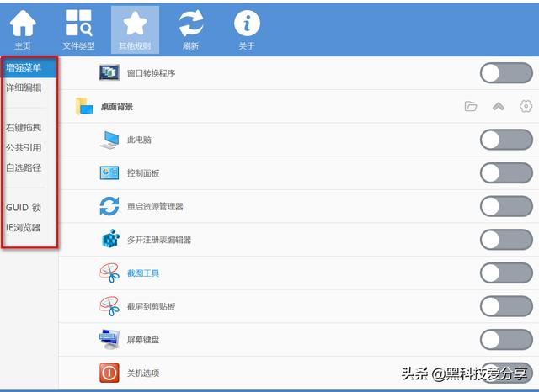Screen dimensions: 539x392
Task: Click the 窗口转换程序 window switcher icon
Action: pos(109,72)
